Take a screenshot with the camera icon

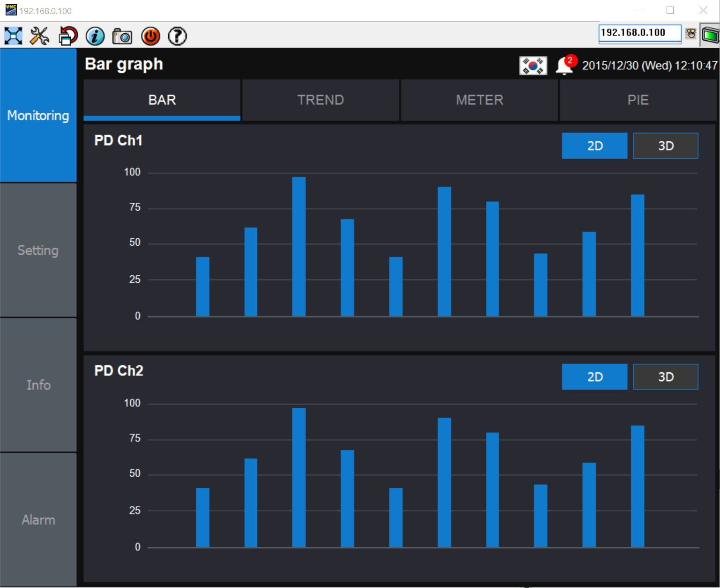tap(122, 36)
